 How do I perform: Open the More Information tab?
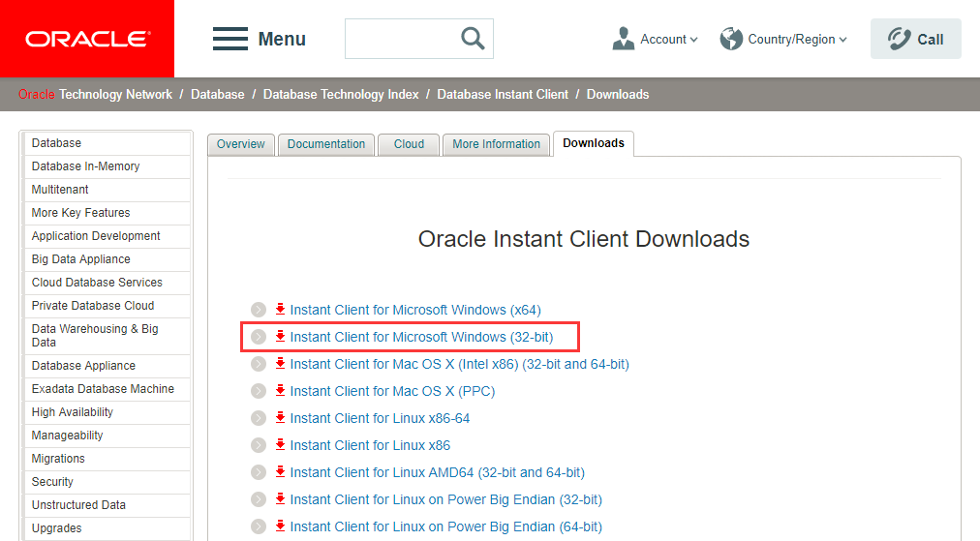496,144
